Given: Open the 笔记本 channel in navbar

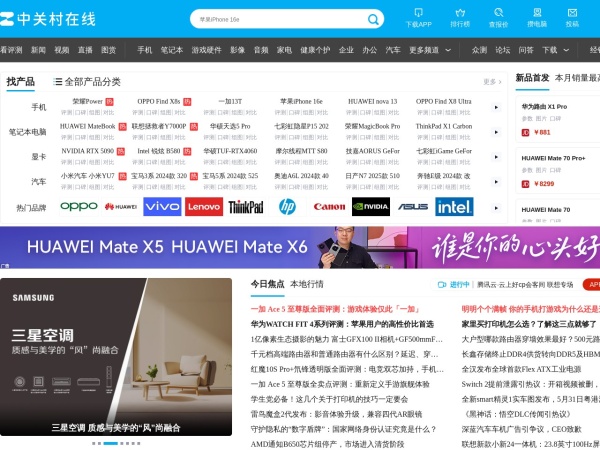Looking at the screenshot, I should [x=172, y=50].
